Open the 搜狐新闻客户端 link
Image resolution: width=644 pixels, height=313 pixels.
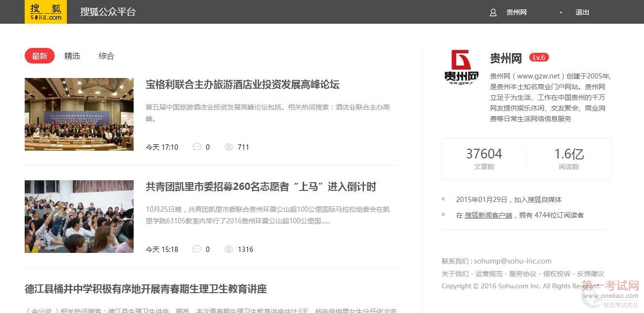tap(489, 215)
